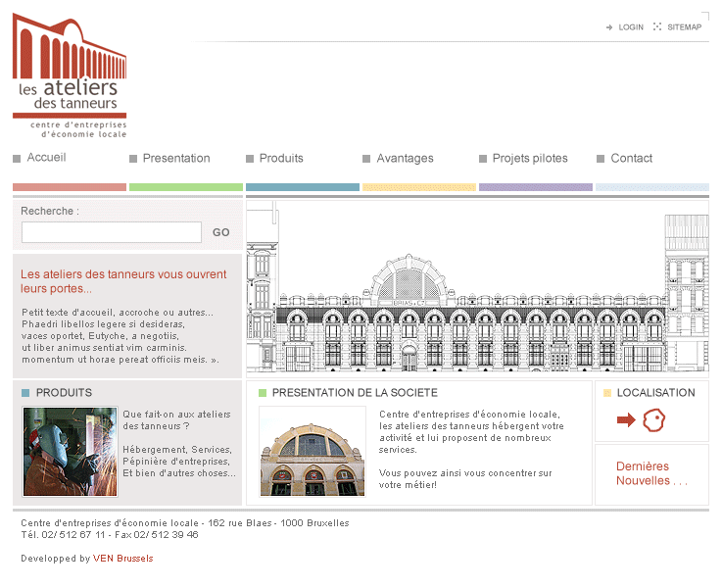Click text 'Hébergement, Services,'
This screenshot has height=588, width=722.
[x=177, y=450]
